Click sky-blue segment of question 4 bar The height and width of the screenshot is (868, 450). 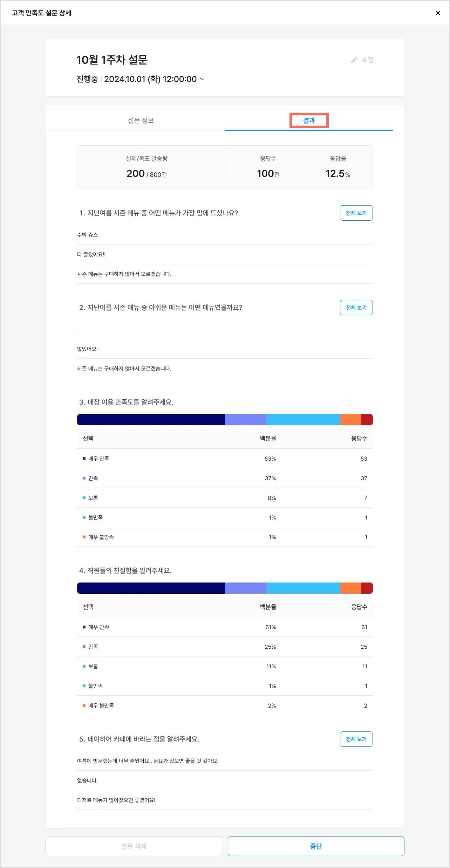click(303, 588)
